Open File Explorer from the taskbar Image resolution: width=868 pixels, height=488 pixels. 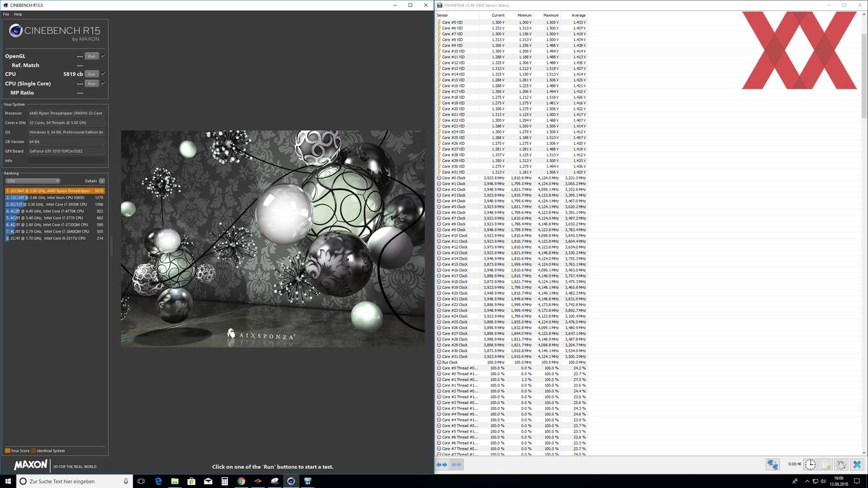[x=174, y=481]
